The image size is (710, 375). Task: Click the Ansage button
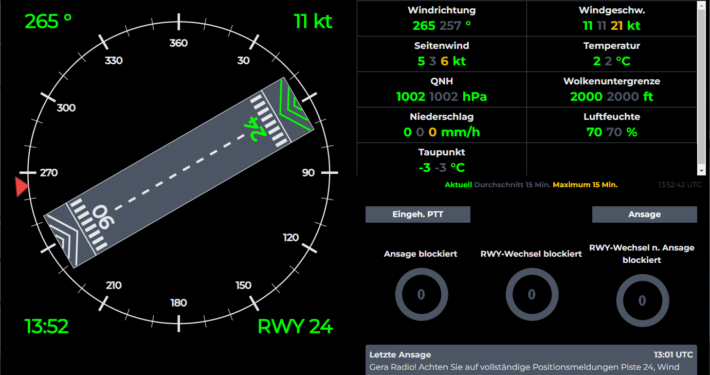pos(644,214)
